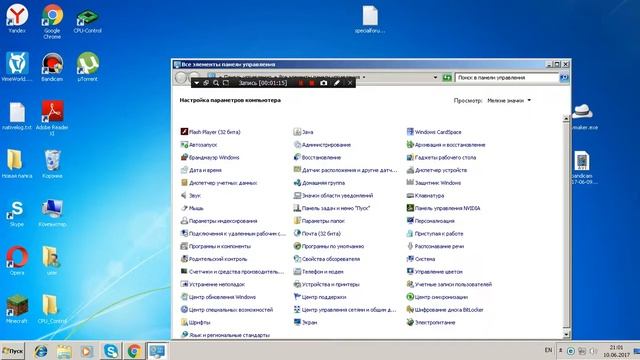Open Центр обновления Windows item
The height and width of the screenshot is (360, 640).
[218, 297]
